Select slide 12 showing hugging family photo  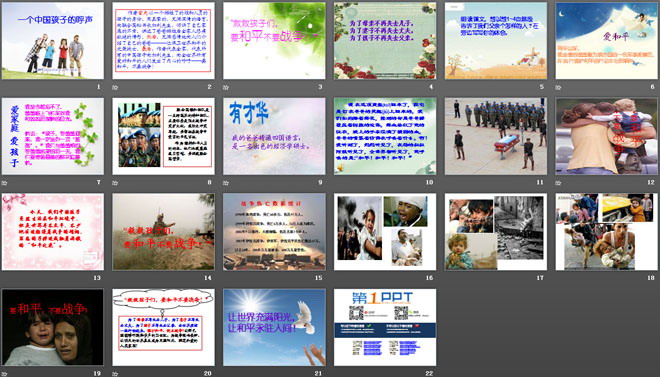tap(607, 136)
